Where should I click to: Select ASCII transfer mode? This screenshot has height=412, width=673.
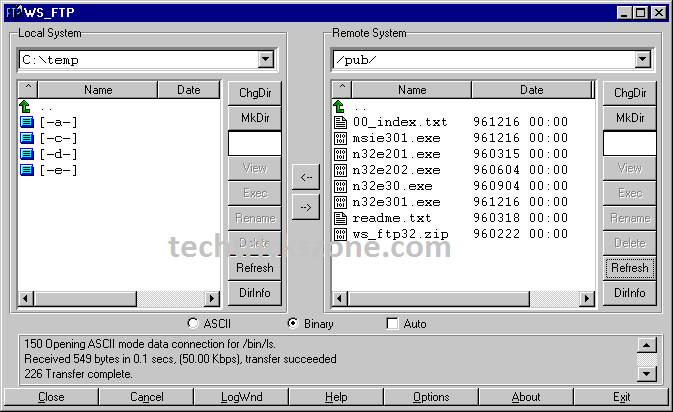[x=193, y=324]
